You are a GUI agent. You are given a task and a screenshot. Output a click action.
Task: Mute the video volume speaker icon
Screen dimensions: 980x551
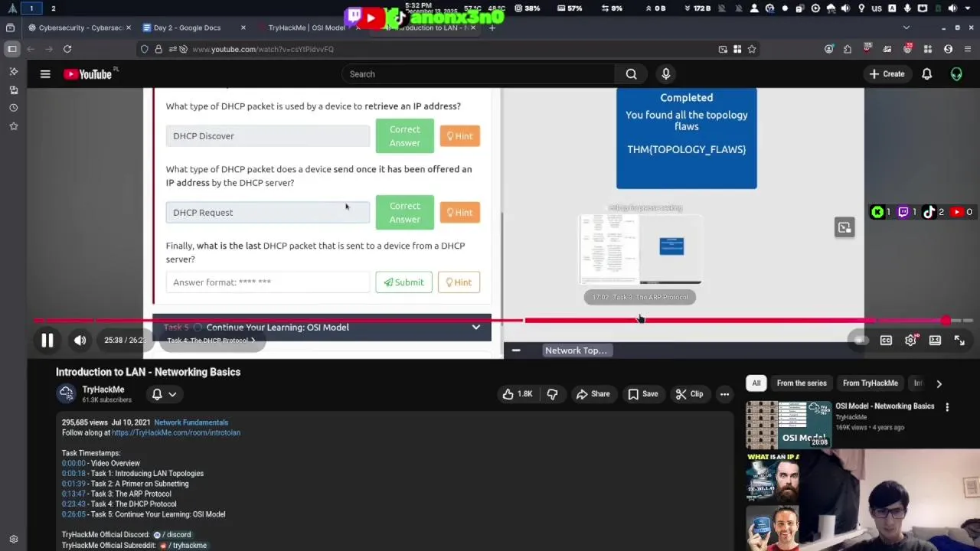click(80, 341)
